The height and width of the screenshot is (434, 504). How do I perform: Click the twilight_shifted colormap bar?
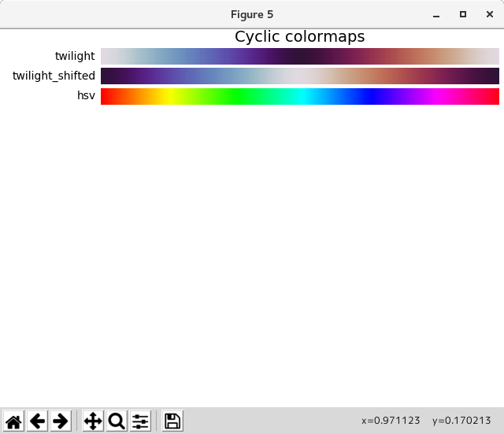300,76
